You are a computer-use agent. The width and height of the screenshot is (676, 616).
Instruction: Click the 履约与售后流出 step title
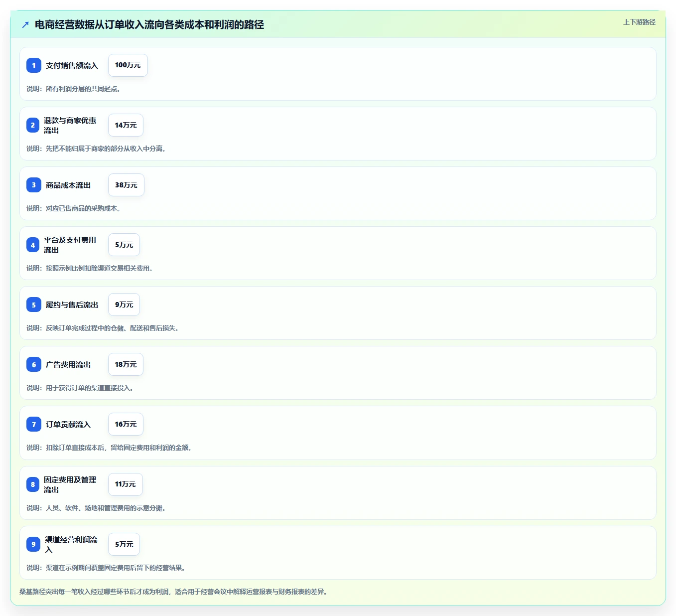(72, 305)
